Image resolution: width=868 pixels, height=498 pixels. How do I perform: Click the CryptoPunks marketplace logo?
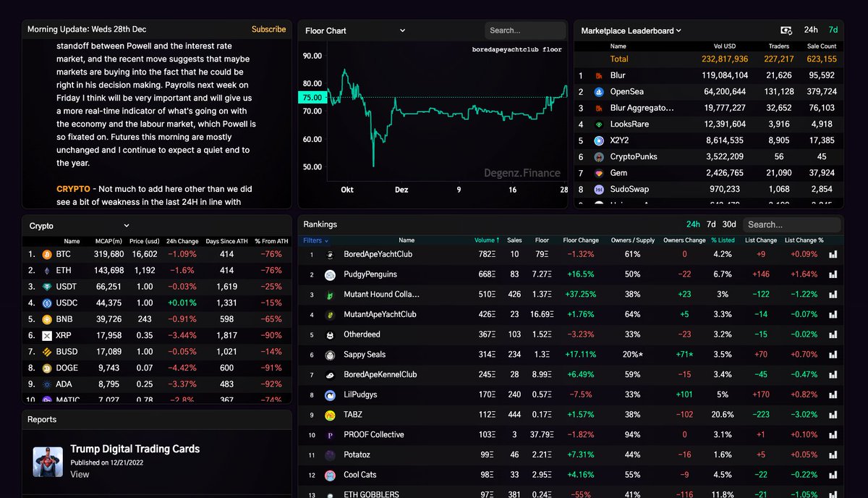[x=599, y=157]
